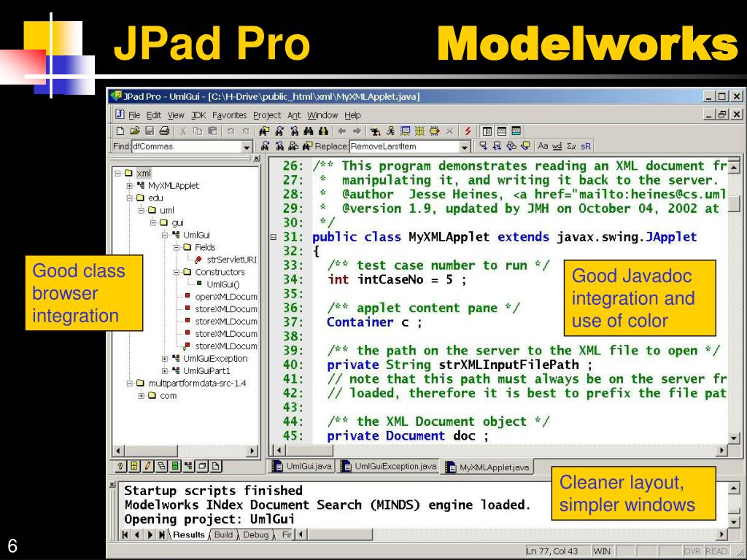Click the gray X icon in the toolbar
This screenshot has height=560, width=747.
click(x=449, y=131)
